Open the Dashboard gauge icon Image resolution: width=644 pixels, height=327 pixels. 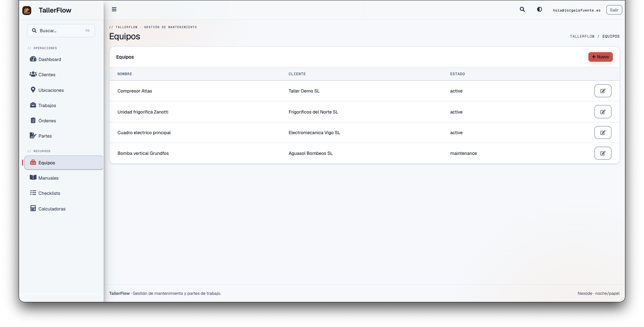33,59
